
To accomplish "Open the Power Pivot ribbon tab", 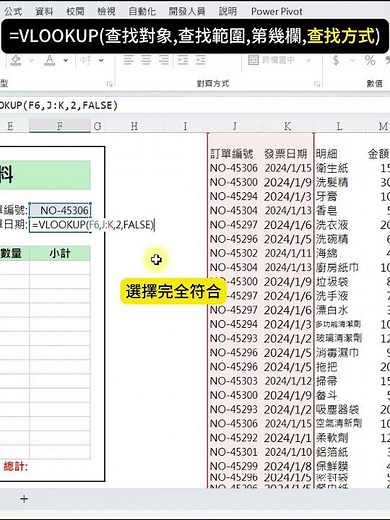I will (277, 11).
